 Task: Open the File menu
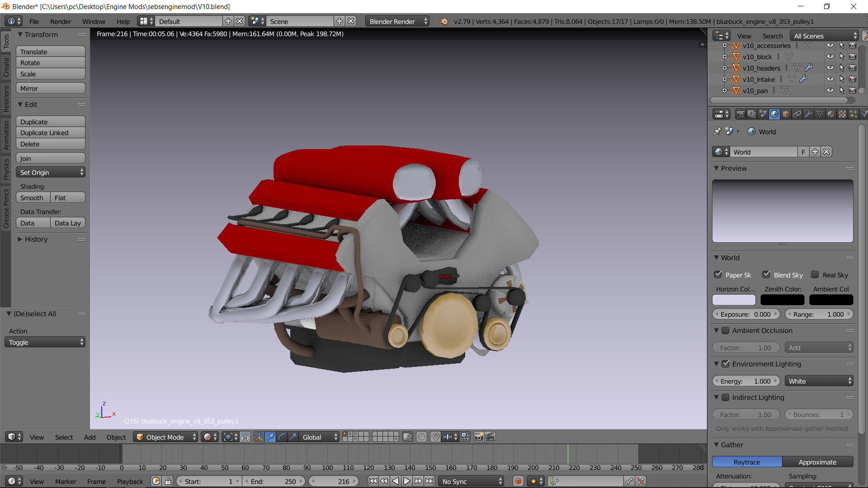pyautogui.click(x=34, y=21)
